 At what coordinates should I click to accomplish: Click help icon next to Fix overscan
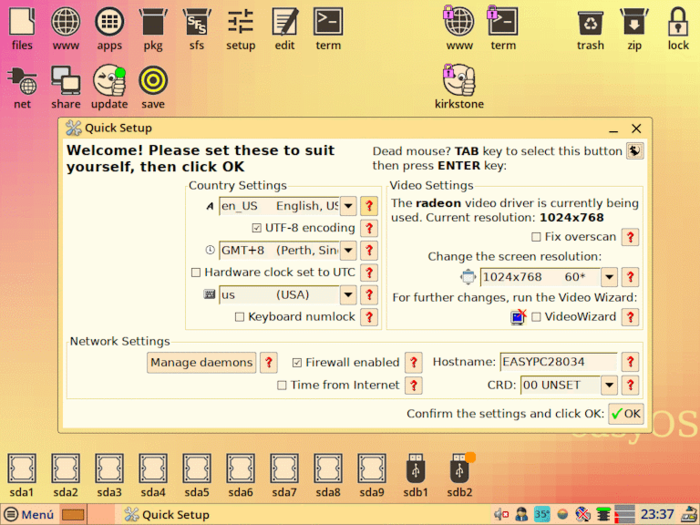pyautogui.click(x=630, y=237)
